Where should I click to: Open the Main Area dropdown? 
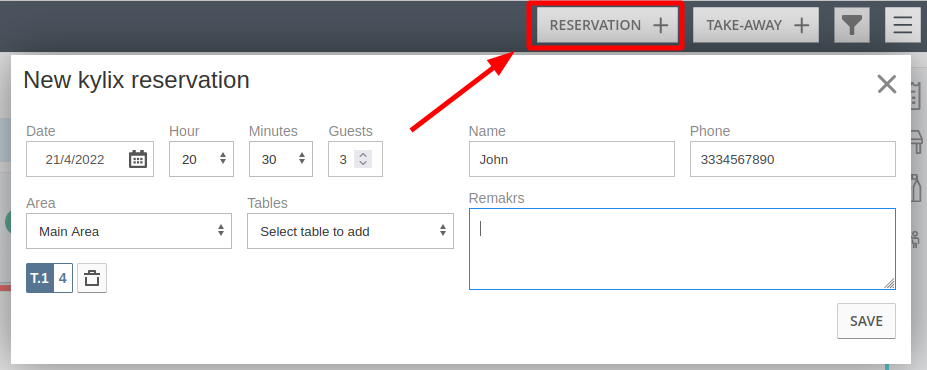[129, 231]
